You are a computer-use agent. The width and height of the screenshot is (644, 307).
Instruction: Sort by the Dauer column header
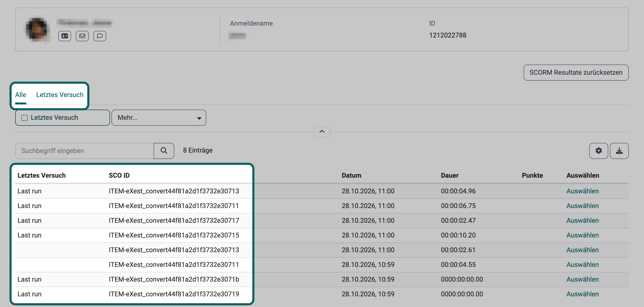[x=450, y=175]
